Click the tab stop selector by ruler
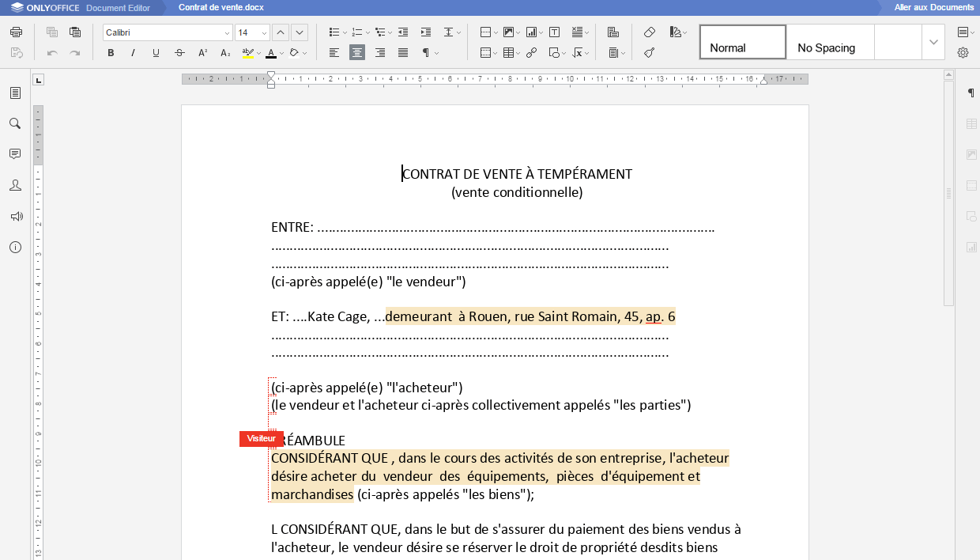This screenshot has height=560, width=980. point(39,80)
